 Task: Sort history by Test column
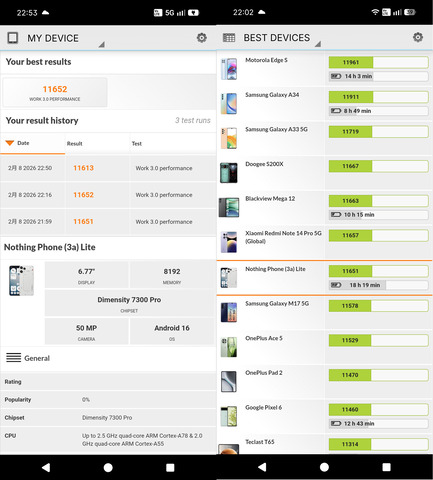click(137, 144)
